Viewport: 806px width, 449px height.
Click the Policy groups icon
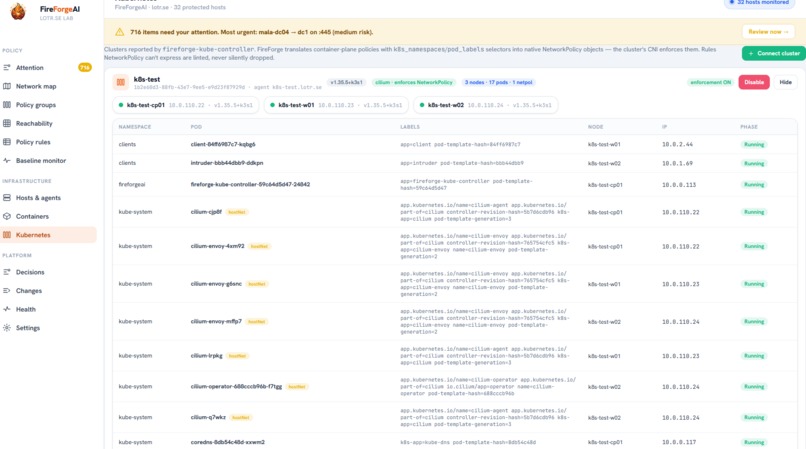click(7, 105)
